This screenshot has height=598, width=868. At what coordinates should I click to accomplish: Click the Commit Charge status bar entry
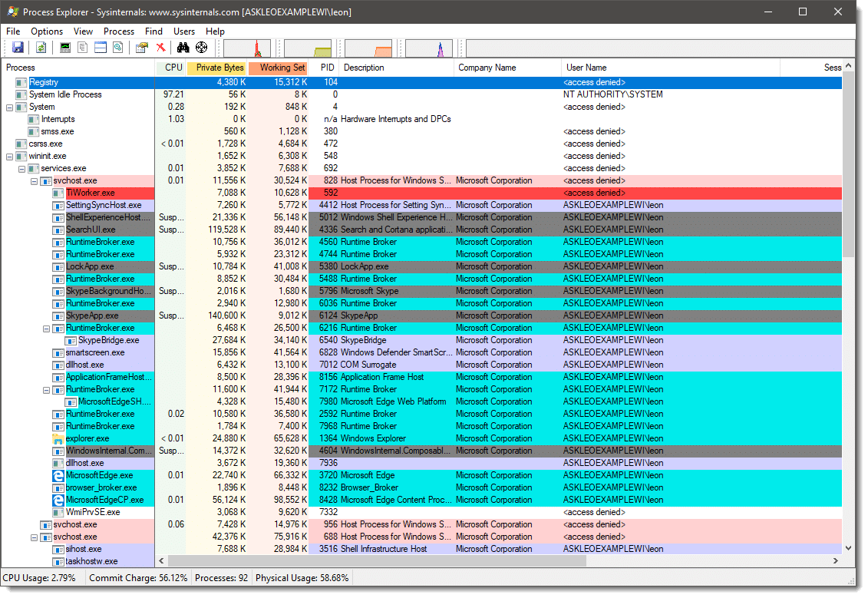click(138, 578)
